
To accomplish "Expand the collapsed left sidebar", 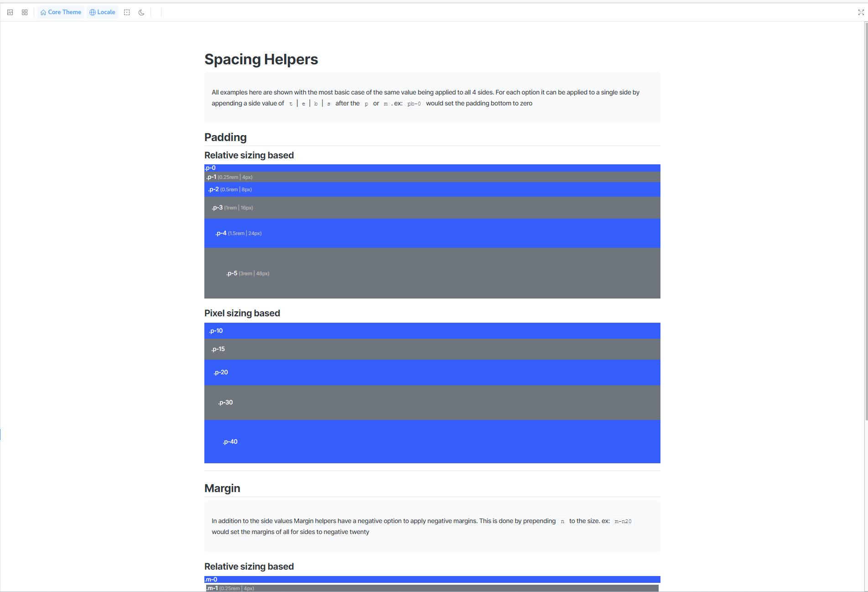I will click(x=2, y=434).
